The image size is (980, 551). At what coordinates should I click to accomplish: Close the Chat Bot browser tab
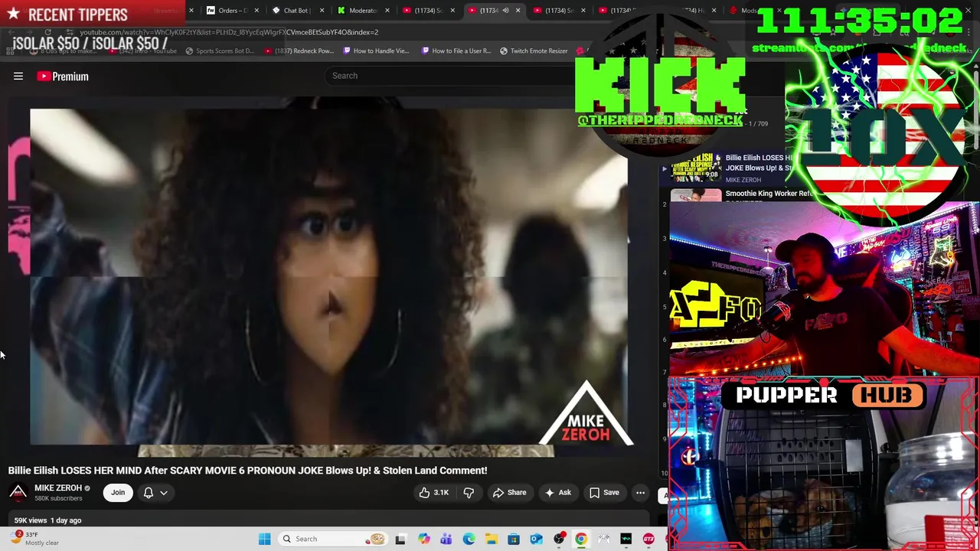point(322,11)
